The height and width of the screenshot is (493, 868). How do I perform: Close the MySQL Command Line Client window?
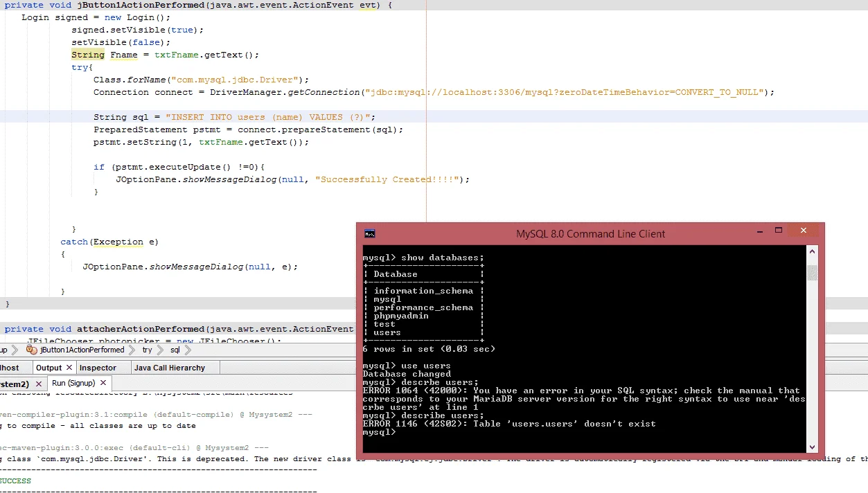pyautogui.click(x=803, y=230)
